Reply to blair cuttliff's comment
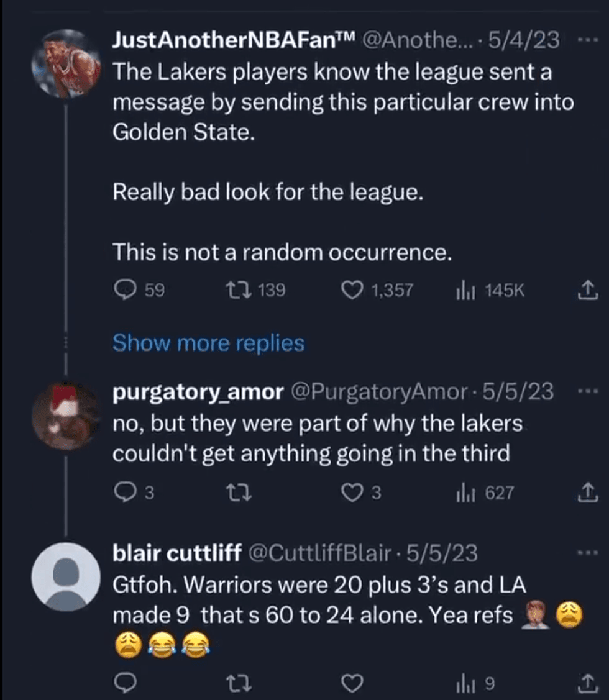Image resolution: width=609 pixels, height=700 pixels. [127, 684]
